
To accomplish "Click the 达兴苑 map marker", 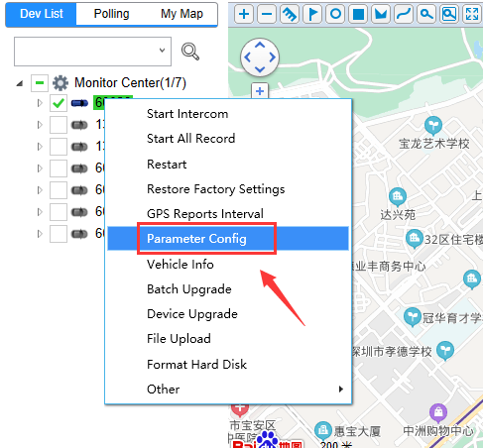I will (398, 196).
